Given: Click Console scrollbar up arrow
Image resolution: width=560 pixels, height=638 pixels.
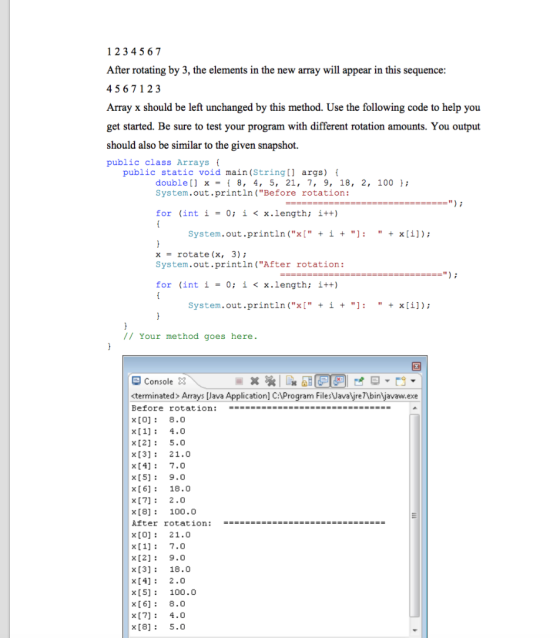Looking at the screenshot, I should click(x=414, y=408).
